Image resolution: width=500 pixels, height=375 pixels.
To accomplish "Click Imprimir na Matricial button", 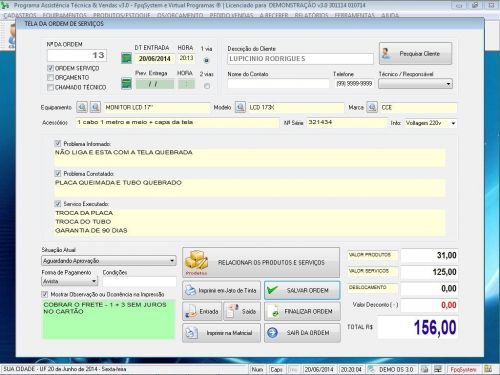I will (221, 333).
